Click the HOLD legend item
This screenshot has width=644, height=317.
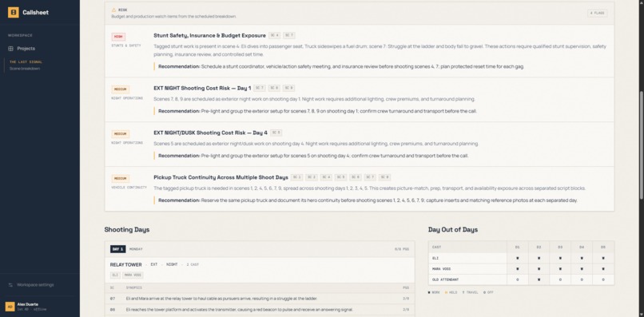coord(451,292)
